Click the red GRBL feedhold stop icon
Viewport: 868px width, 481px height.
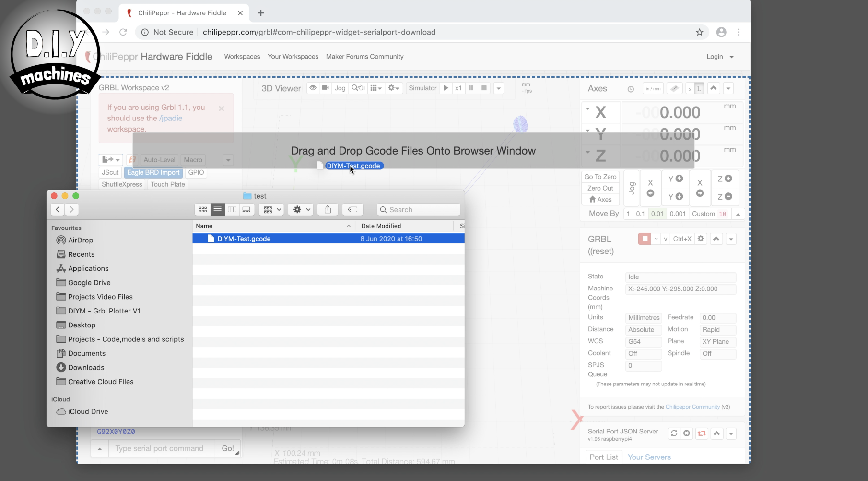click(645, 239)
